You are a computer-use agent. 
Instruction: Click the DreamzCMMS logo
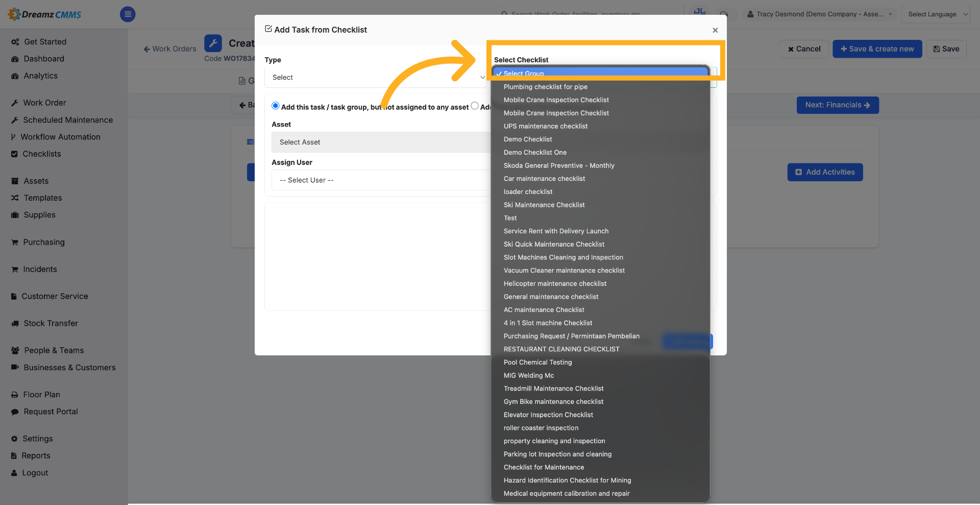tap(44, 14)
